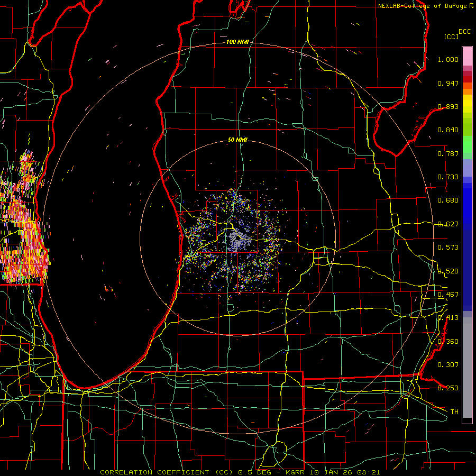Select the 0.413 scale value
The image size is (476, 476).
(x=448, y=318)
